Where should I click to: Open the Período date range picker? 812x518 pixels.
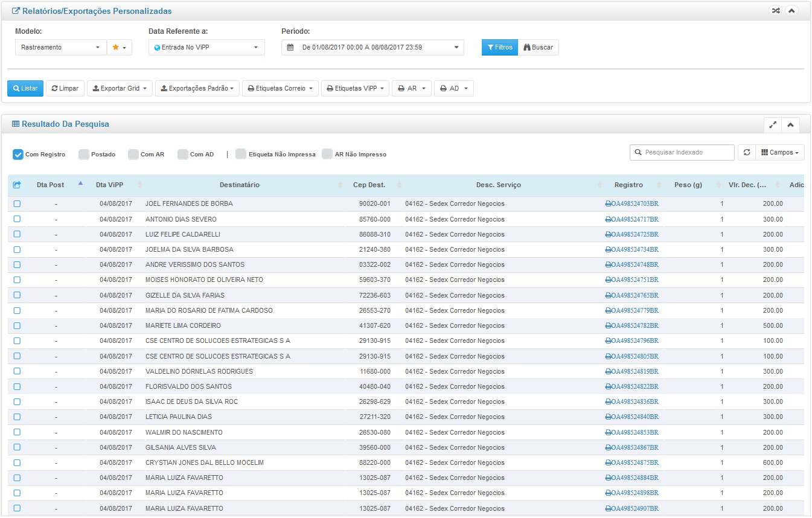pyautogui.click(x=372, y=48)
